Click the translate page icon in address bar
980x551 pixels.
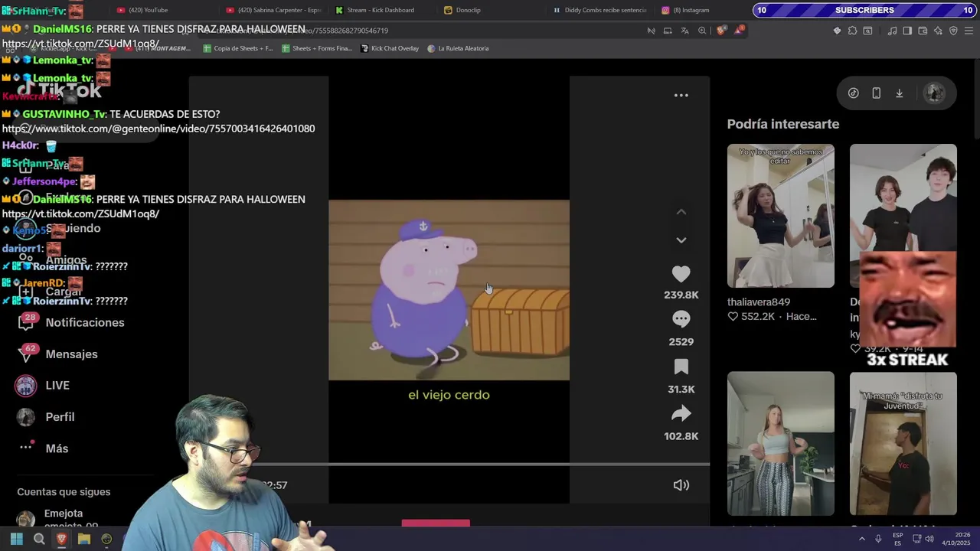[x=684, y=31]
